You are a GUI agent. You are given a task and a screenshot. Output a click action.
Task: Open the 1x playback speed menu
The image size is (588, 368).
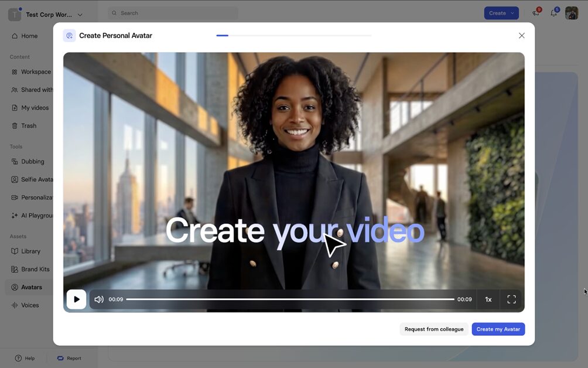coord(488,299)
